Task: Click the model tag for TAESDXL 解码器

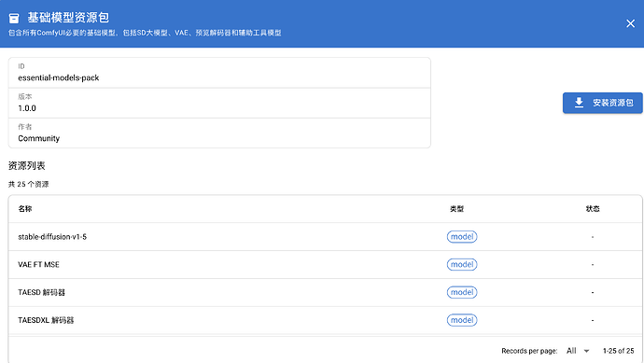Action: click(462, 320)
